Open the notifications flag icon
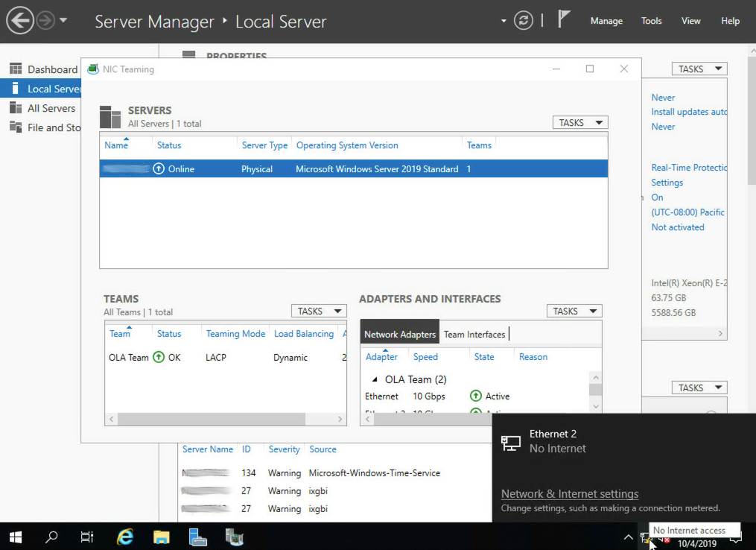Image resolution: width=756 pixels, height=550 pixels. pyautogui.click(x=564, y=20)
